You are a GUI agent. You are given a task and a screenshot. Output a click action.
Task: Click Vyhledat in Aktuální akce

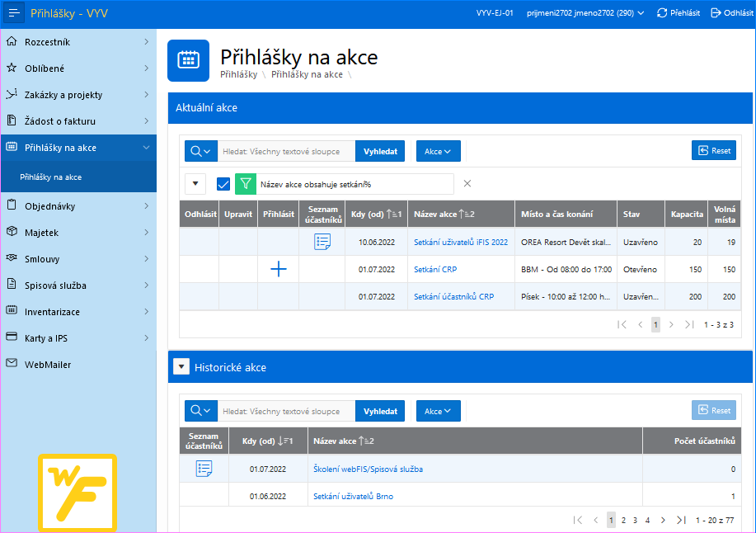pos(380,152)
